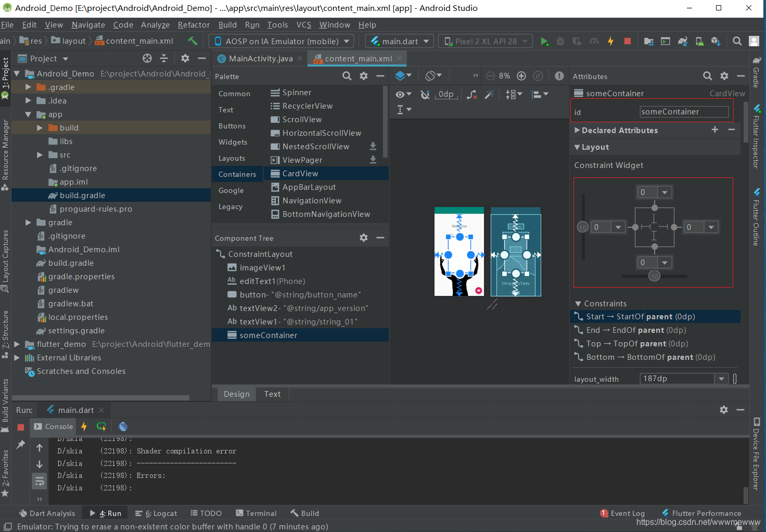This screenshot has width=766, height=532.
Task: Switch to the Text editor tab
Action: pyautogui.click(x=272, y=394)
